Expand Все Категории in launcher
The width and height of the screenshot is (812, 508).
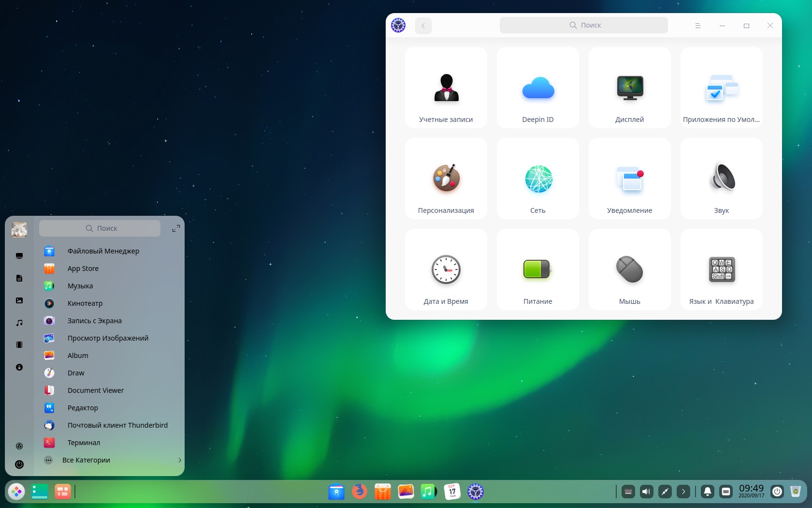pos(111,460)
